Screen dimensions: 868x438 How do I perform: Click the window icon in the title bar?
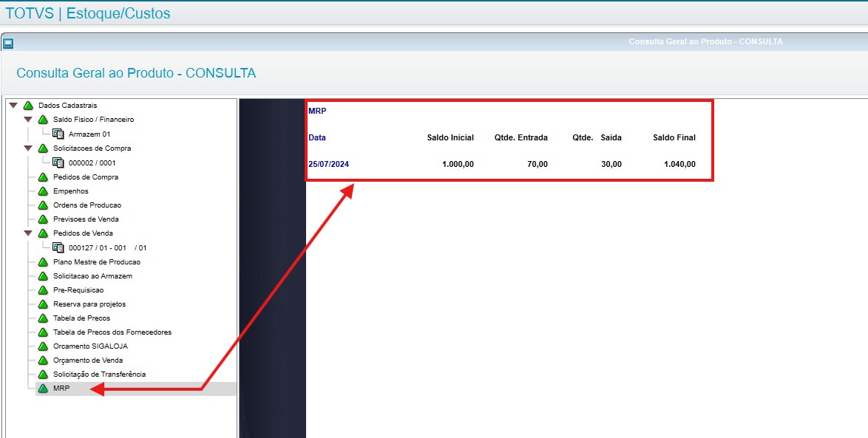point(8,43)
